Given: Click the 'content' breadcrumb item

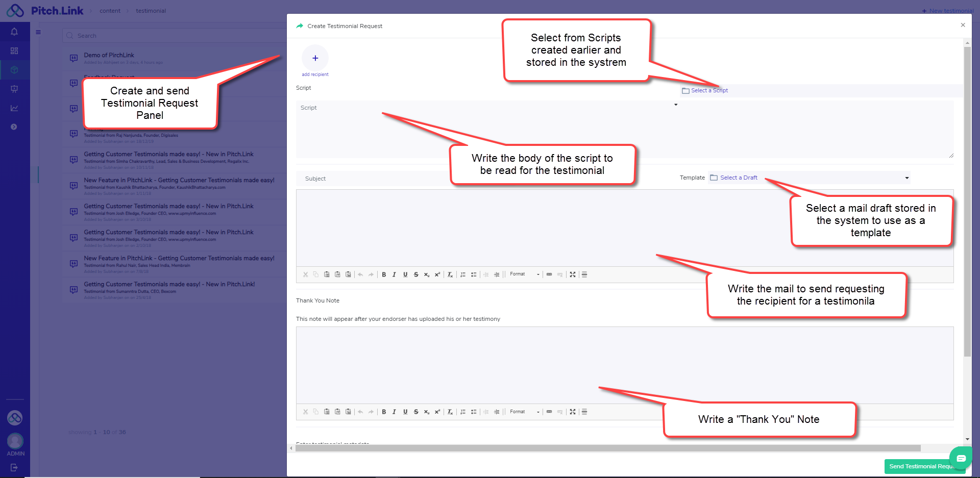Looking at the screenshot, I should pyautogui.click(x=110, y=11).
